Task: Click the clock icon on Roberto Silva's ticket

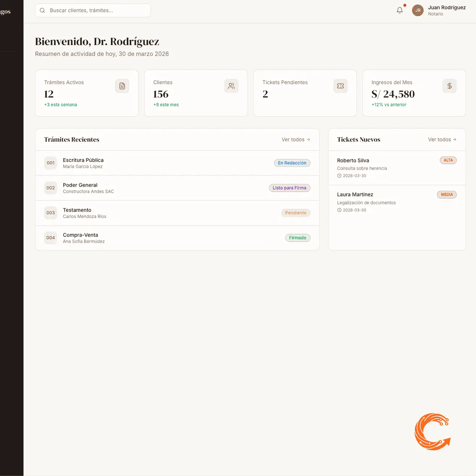Action: pyautogui.click(x=339, y=175)
